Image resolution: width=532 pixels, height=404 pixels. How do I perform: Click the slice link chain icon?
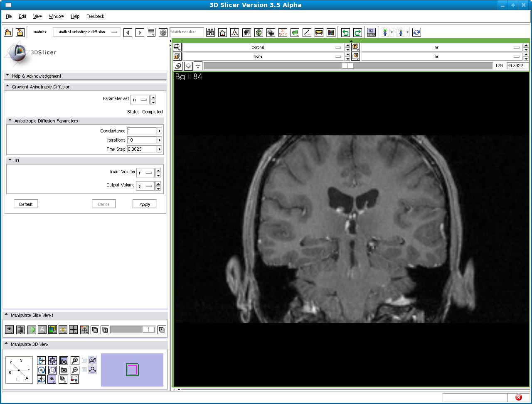click(178, 66)
